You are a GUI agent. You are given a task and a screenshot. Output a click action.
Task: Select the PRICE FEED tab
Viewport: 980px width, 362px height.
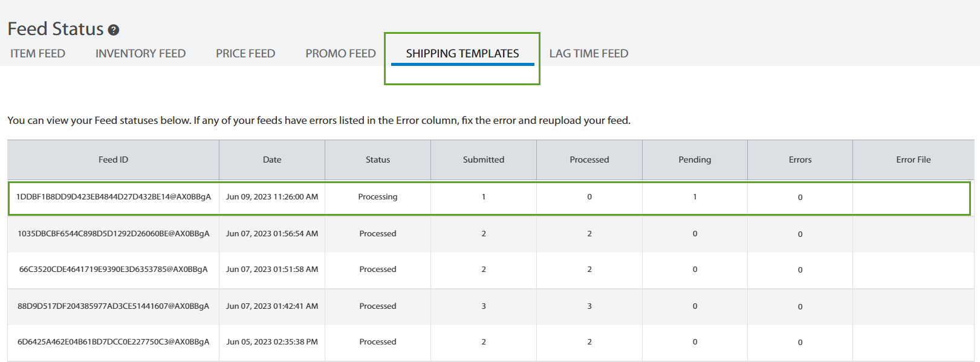coord(245,53)
